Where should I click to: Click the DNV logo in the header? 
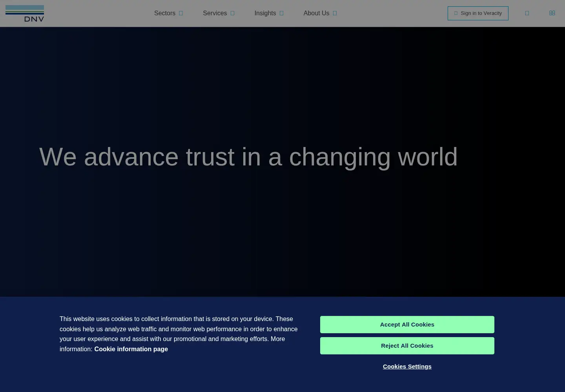25,13
